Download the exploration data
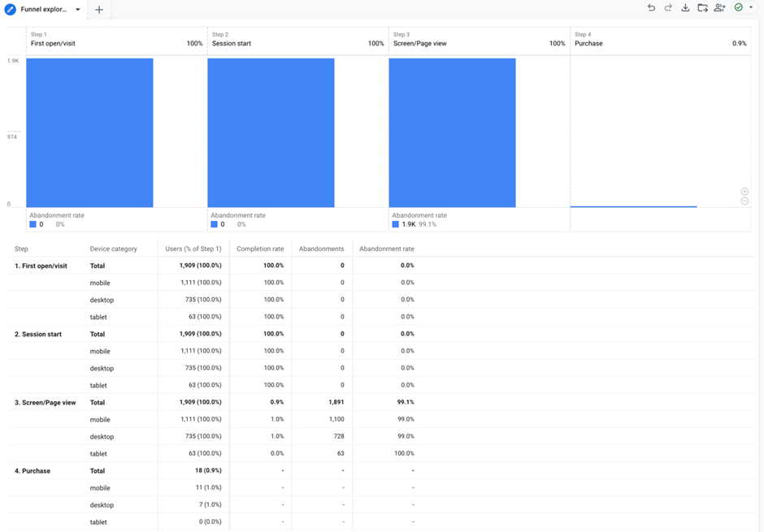Image resolution: width=764 pixels, height=532 pixels. (685, 8)
